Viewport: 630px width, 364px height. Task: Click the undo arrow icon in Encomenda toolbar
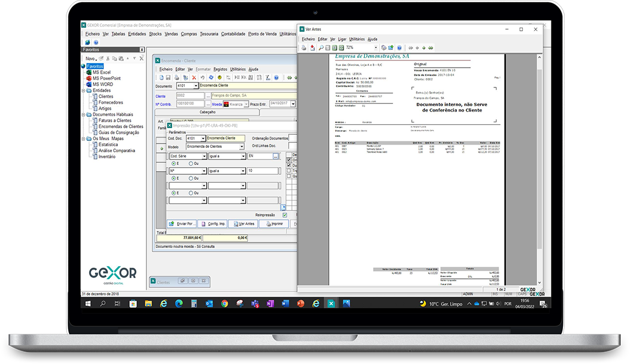tap(202, 78)
